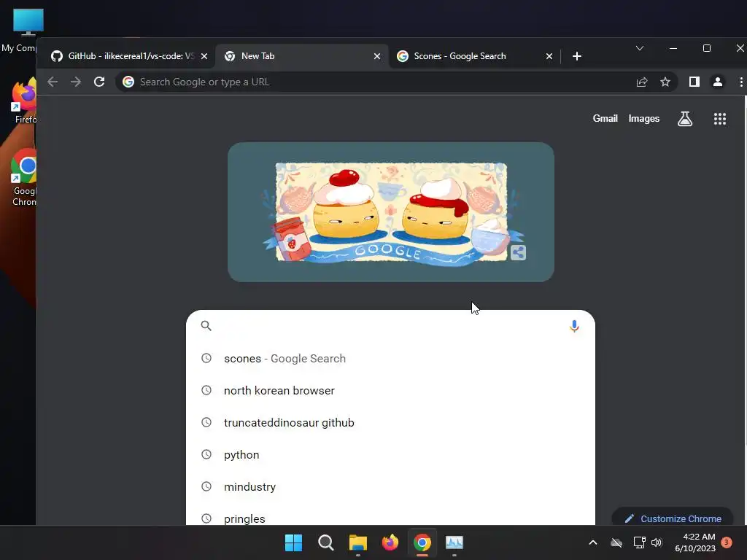This screenshot has height=560, width=747.
Task: Open Firefox from the taskbar
Action: 390,542
